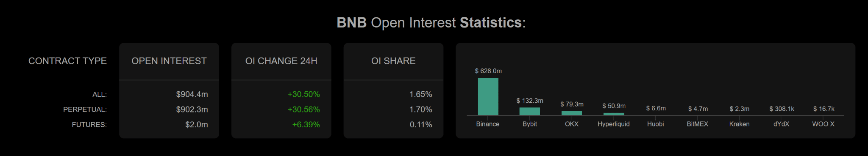868x156 pixels.
Task: Click the OPEN INTEREST column header
Action: (169, 61)
